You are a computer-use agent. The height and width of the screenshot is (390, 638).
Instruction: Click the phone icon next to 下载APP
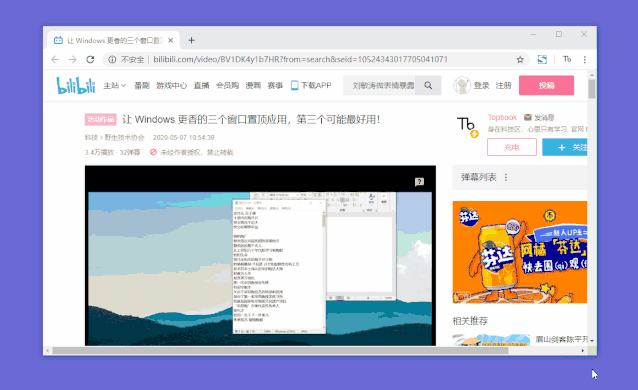click(295, 85)
